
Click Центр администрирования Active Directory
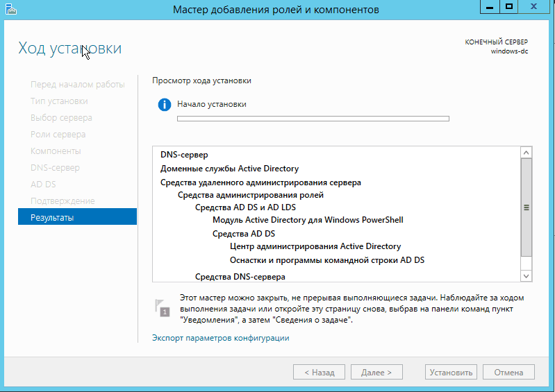pos(315,246)
